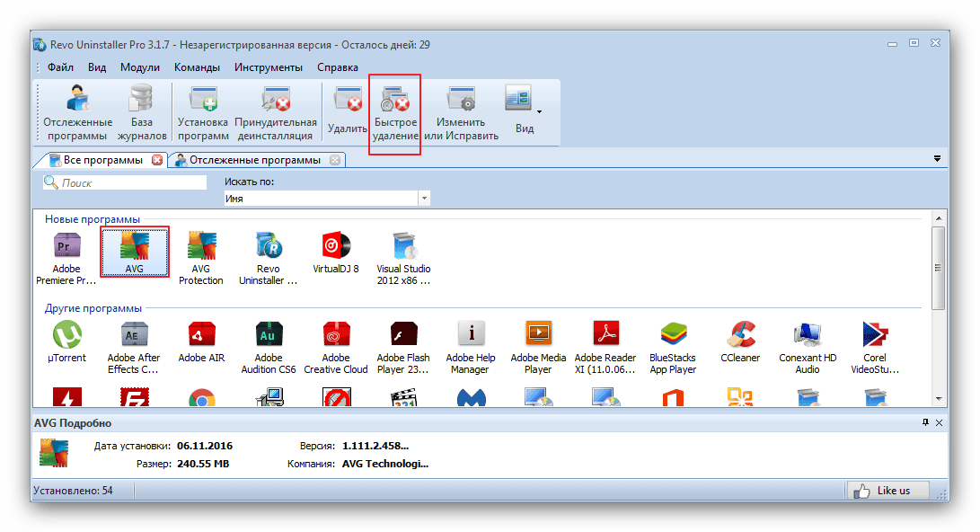This screenshot has height=532, width=980.
Task: Open the Logs Database (База журналов) tool
Action: [142, 112]
